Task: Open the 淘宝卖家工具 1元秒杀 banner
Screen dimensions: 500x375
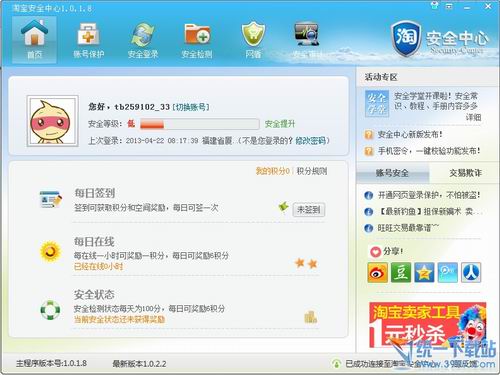Action: (x=427, y=325)
